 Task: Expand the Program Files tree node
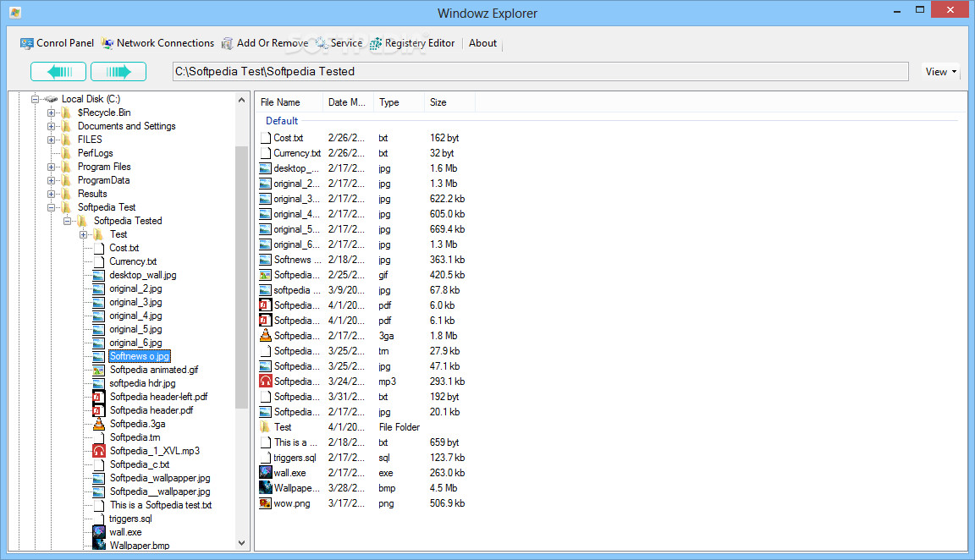point(51,167)
